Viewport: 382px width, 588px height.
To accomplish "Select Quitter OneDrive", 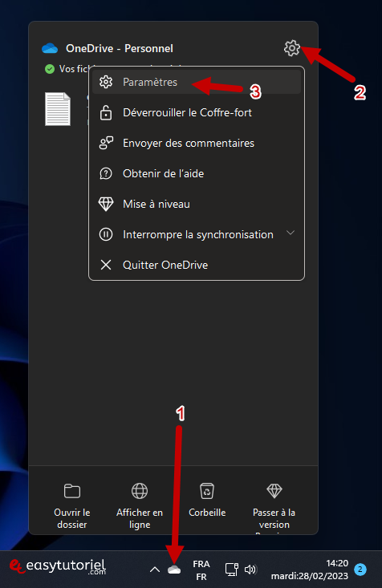I will (197, 265).
